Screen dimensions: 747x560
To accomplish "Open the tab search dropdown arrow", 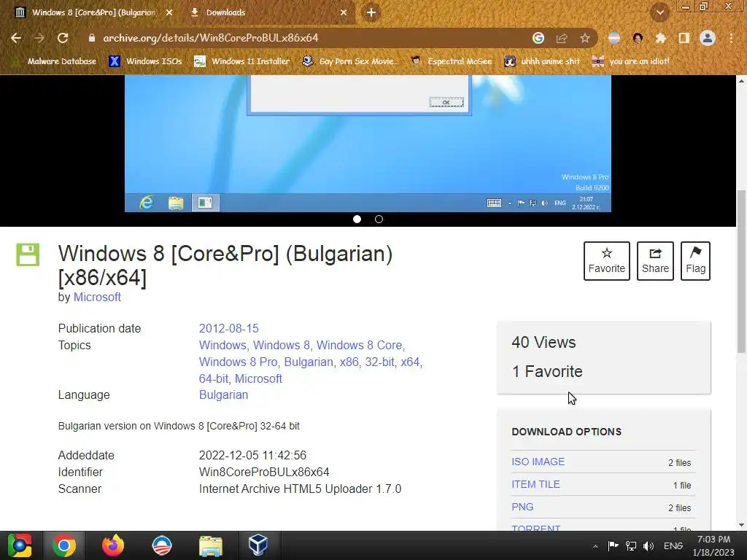I will coord(659,12).
